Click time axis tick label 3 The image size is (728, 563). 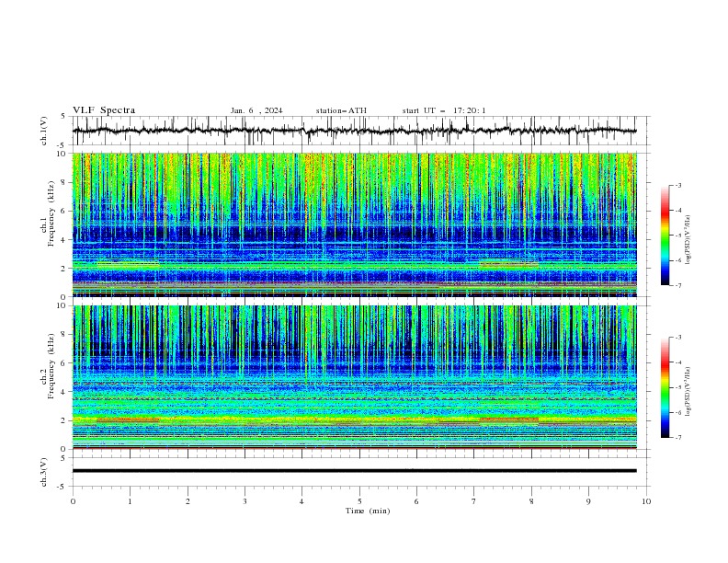pos(245,501)
